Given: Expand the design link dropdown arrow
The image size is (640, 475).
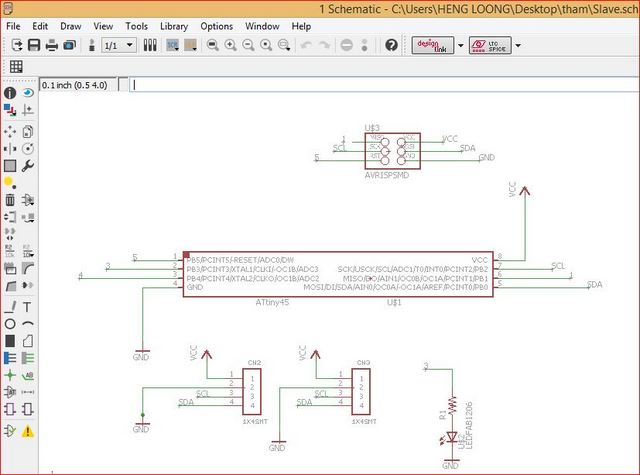Looking at the screenshot, I should pos(460,45).
